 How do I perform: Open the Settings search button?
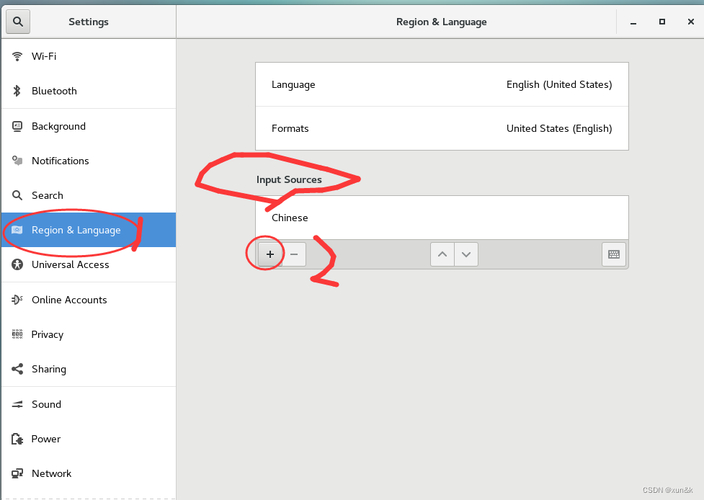coord(18,22)
